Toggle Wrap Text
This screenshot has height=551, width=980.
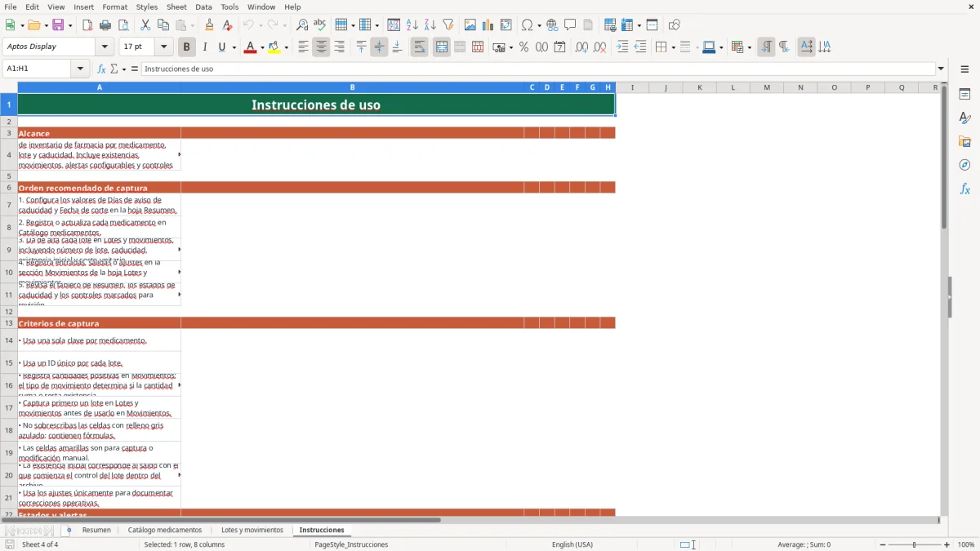420,47
